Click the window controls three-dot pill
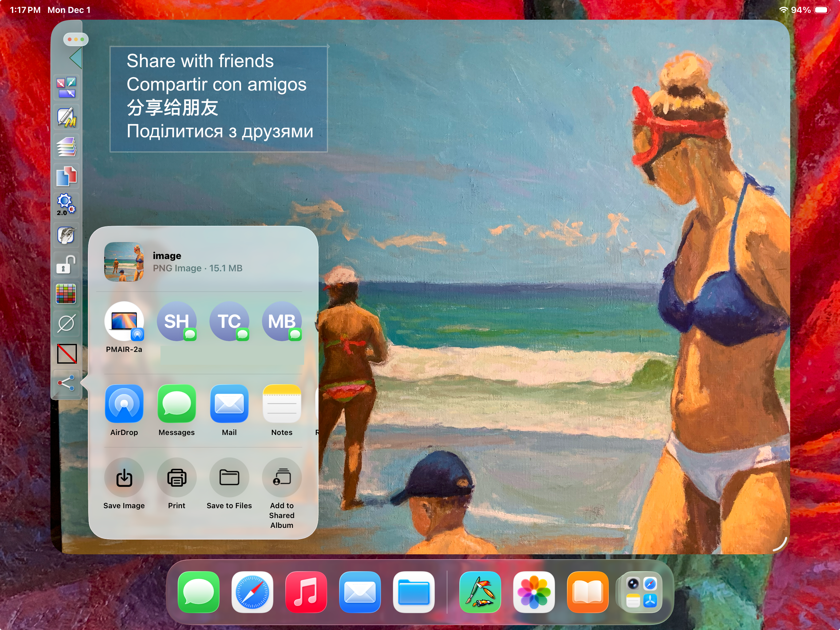The image size is (840, 630). tap(76, 39)
